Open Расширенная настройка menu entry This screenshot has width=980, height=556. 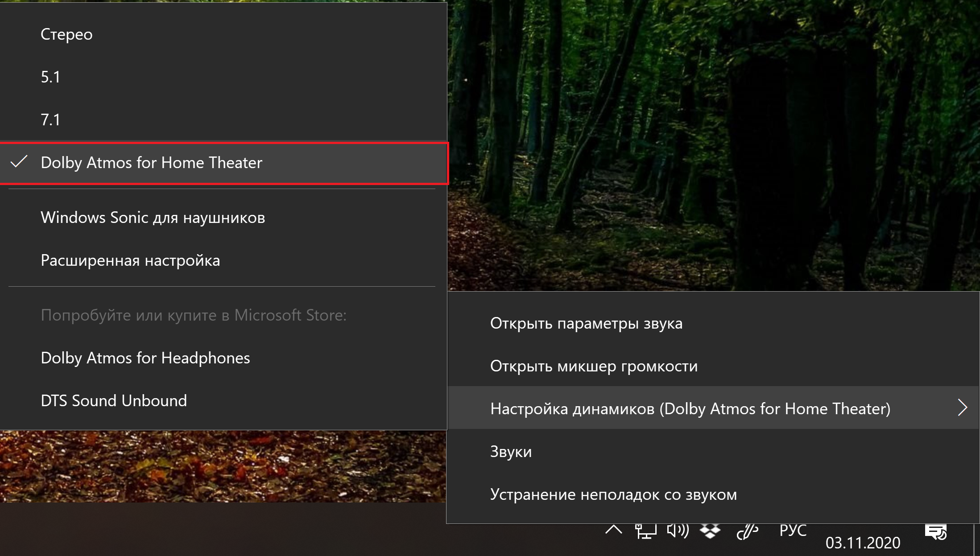coord(130,260)
